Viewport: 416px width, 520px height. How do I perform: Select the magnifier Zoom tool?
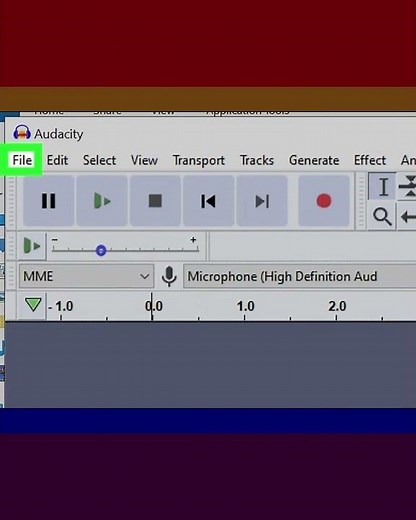click(382, 217)
